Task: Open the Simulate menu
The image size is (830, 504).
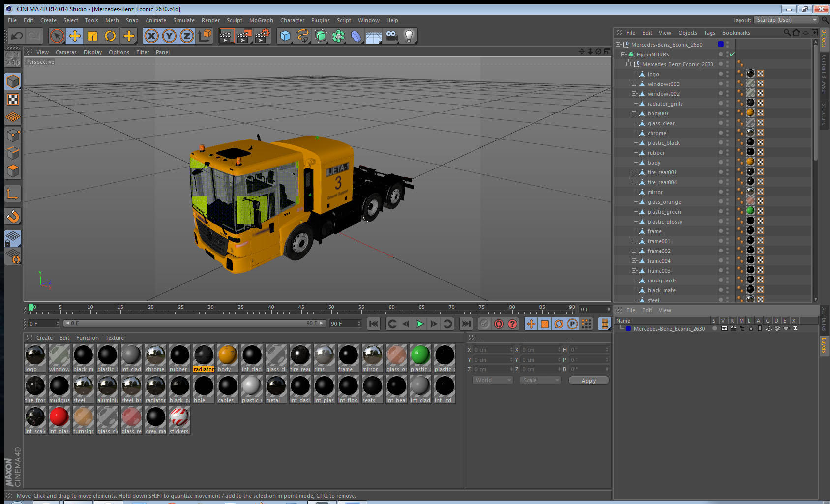Action: (x=184, y=20)
